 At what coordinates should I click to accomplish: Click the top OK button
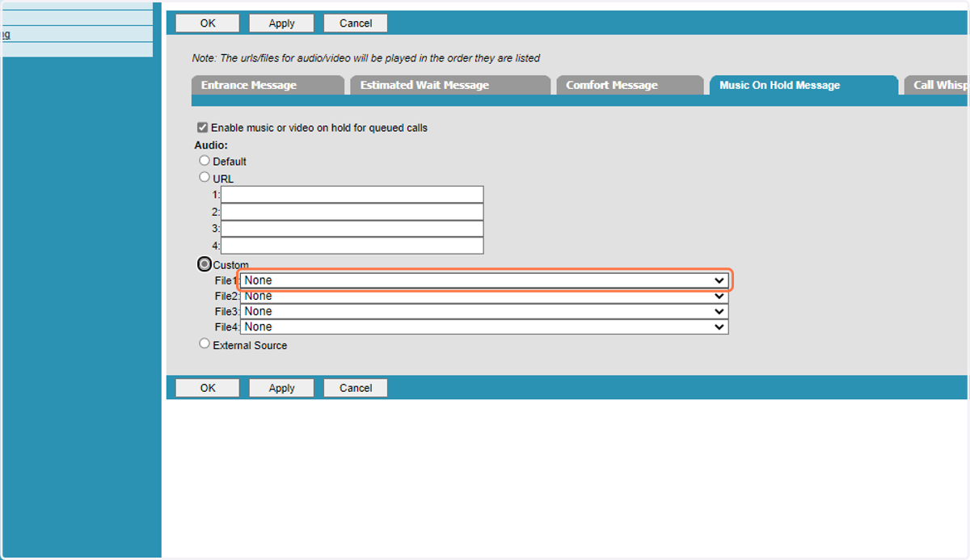(x=208, y=23)
